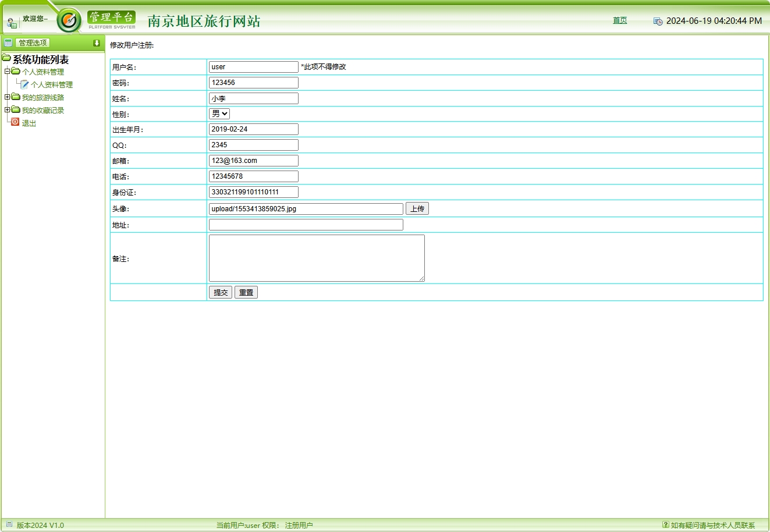The image size is (770, 532).
Task: Click the notepad icon for 个人资料管理
Action: point(24,84)
